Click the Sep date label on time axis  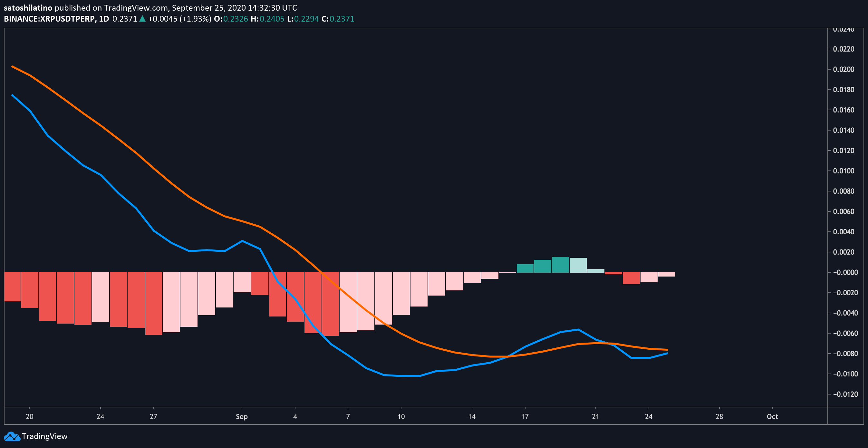[x=242, y=417]
